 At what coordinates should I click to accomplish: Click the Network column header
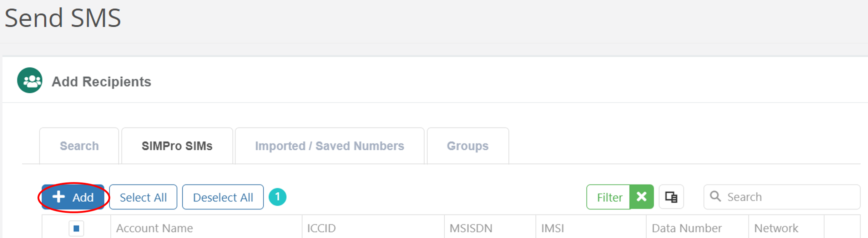[x=775, y=228]
